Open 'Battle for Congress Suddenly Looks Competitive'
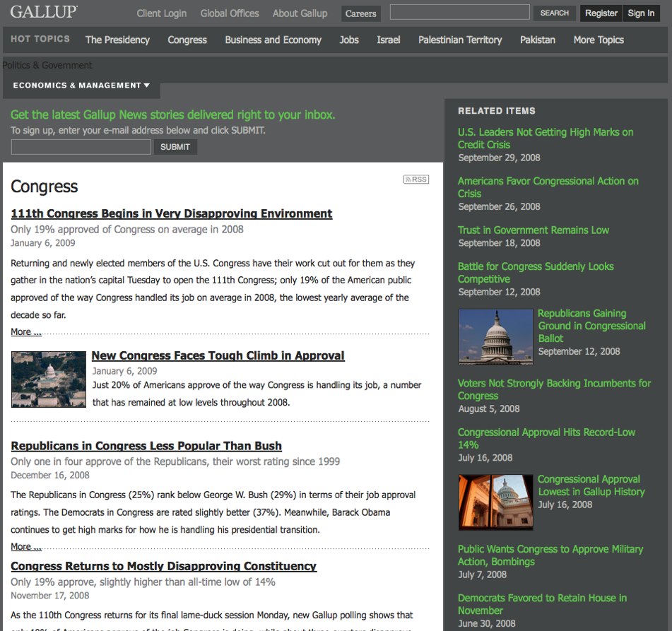 [x=536, y=273]
